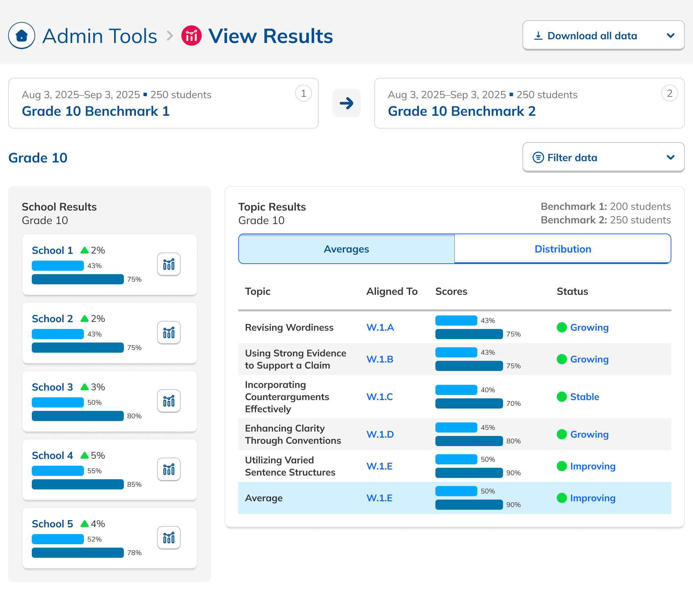Open School 1 chart details icon

pyautogui.click(x=169, y=264)
